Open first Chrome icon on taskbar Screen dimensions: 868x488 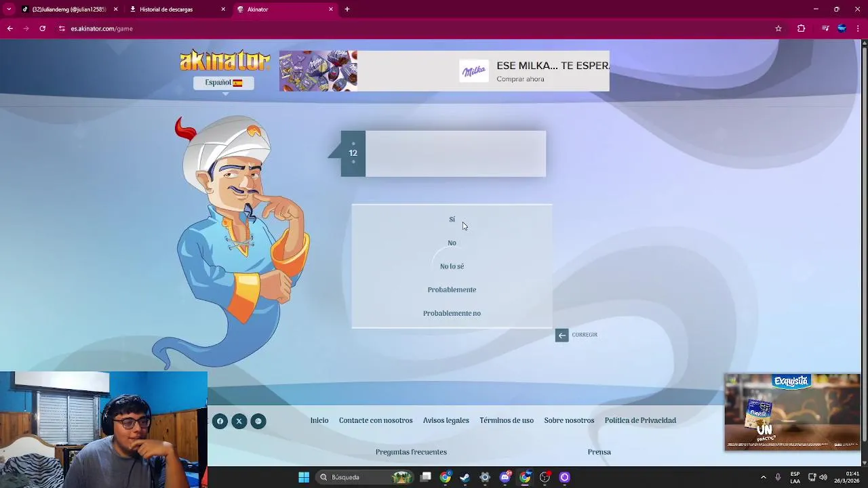[445, 477]
